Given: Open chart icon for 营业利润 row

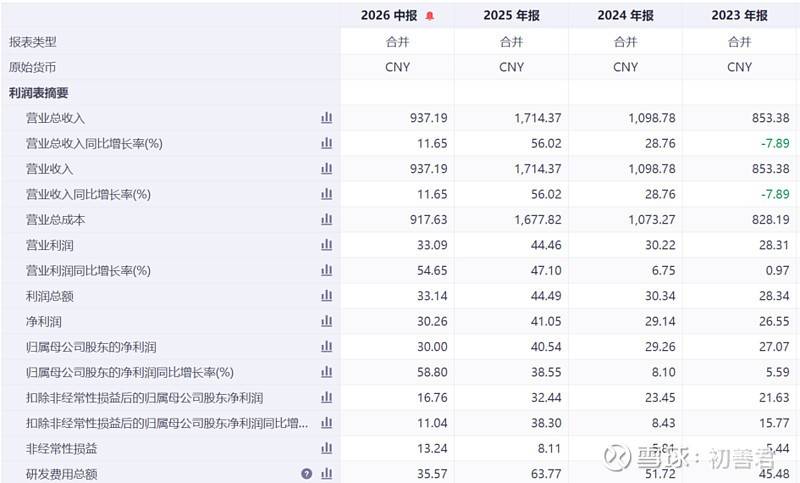Looking at the screenshot, I should point(327,245).
